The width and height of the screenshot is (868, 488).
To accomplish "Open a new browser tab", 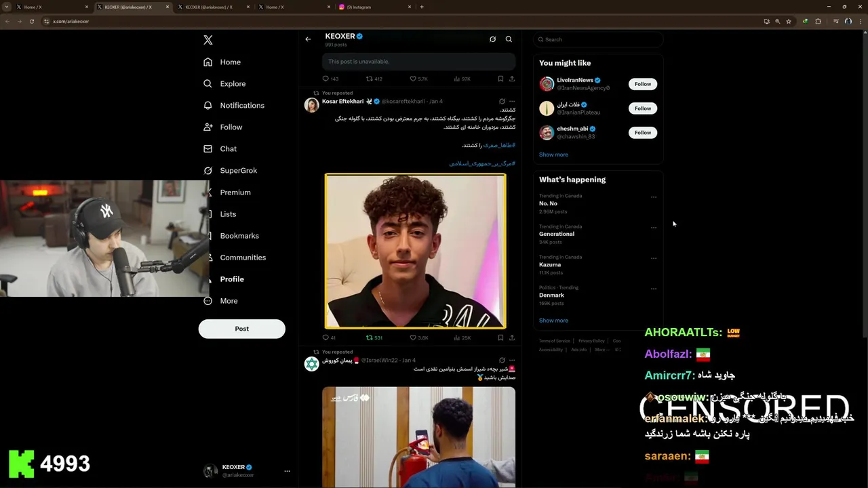I will tap(422, 7).
